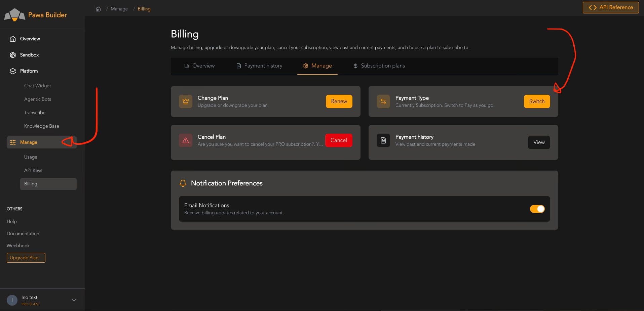Click the Pawa Builder logo icon
The width and height of the screenshot is (644, 311).
point(14,15)
